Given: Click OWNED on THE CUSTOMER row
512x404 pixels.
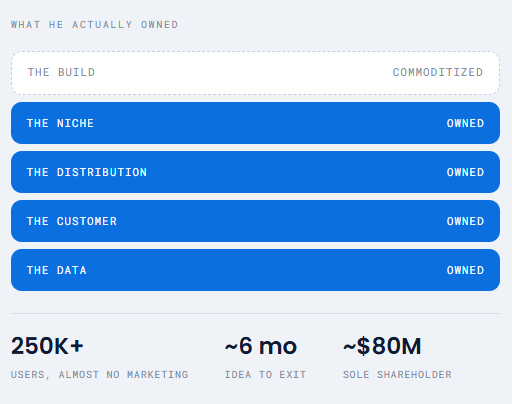Looking at the screenshot, I should coord(465,221).
